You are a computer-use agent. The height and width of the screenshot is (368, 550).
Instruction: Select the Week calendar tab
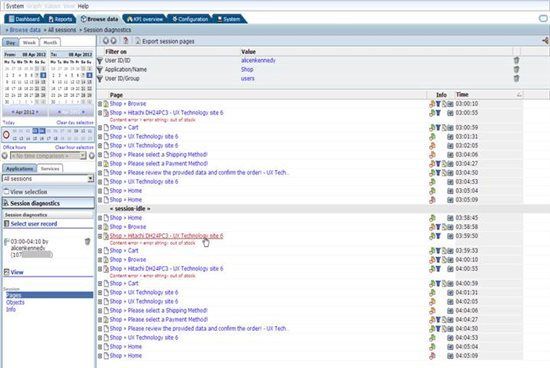pos(29,42)
